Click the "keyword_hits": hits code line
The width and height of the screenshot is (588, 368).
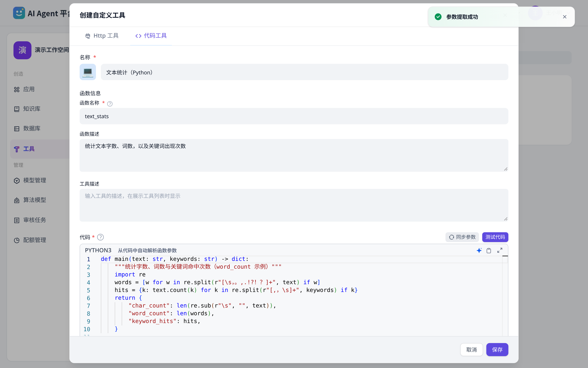tap(164, 321)
